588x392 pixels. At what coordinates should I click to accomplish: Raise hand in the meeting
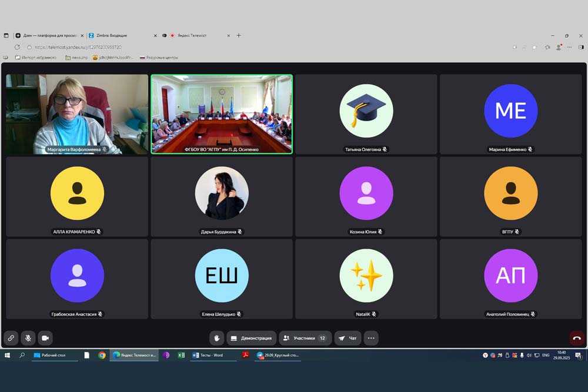pos(216,338)
